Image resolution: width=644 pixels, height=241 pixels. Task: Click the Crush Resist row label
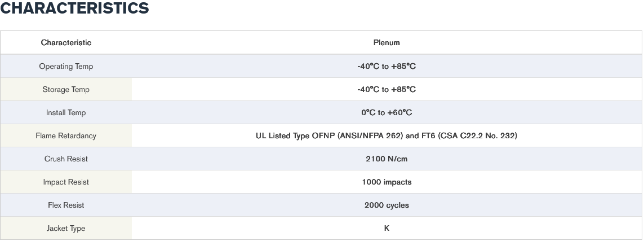[x=66, y=159]
